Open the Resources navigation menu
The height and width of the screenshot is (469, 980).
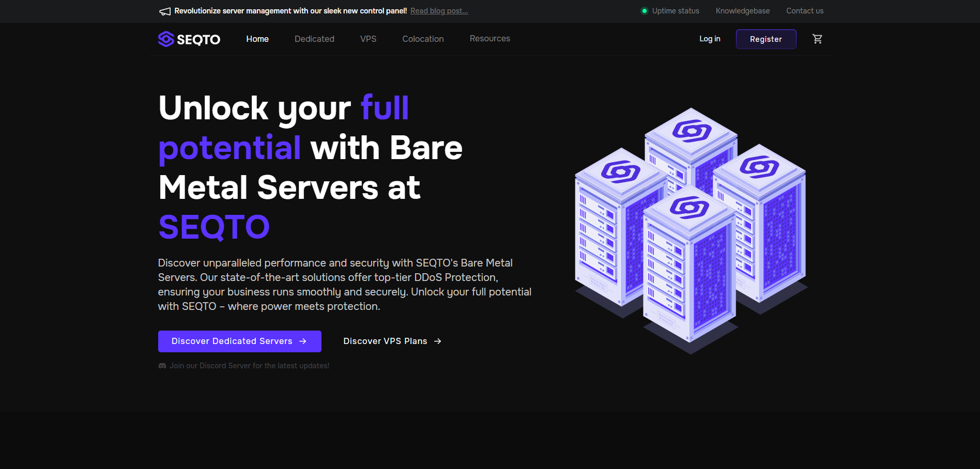[x=489, y=39]
